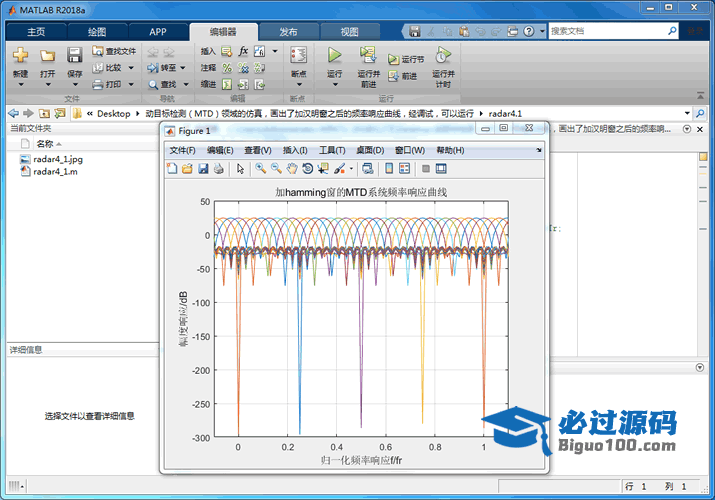Toggle the Data Cursor tool in Figure 1

(323, 169)
